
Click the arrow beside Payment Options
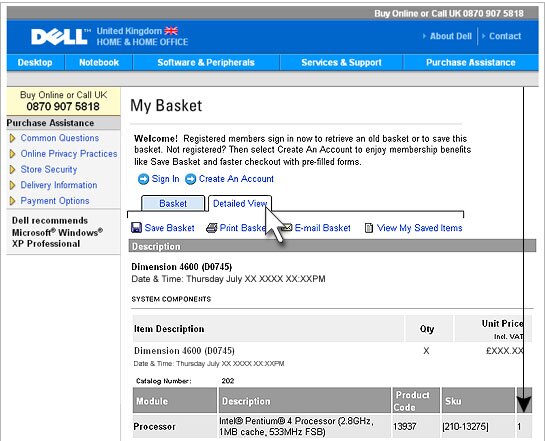[x=13, y=201]
